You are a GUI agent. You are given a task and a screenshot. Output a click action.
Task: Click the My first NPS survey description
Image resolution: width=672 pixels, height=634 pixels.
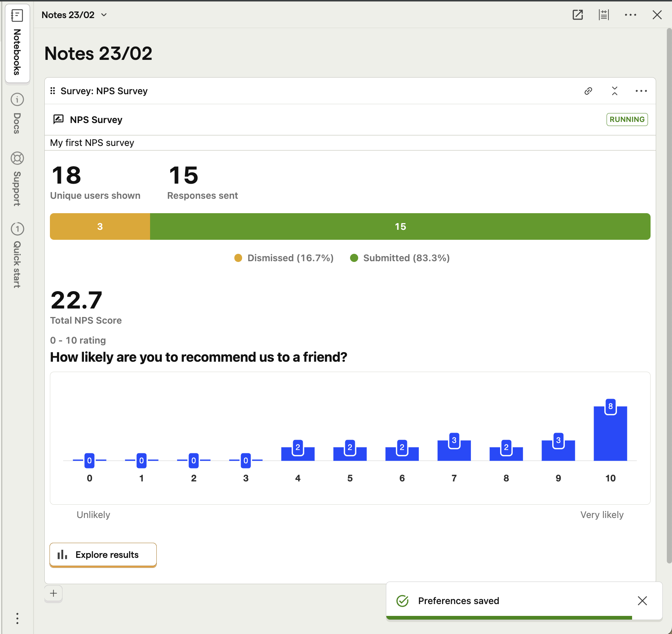click(x=92, y=143)
